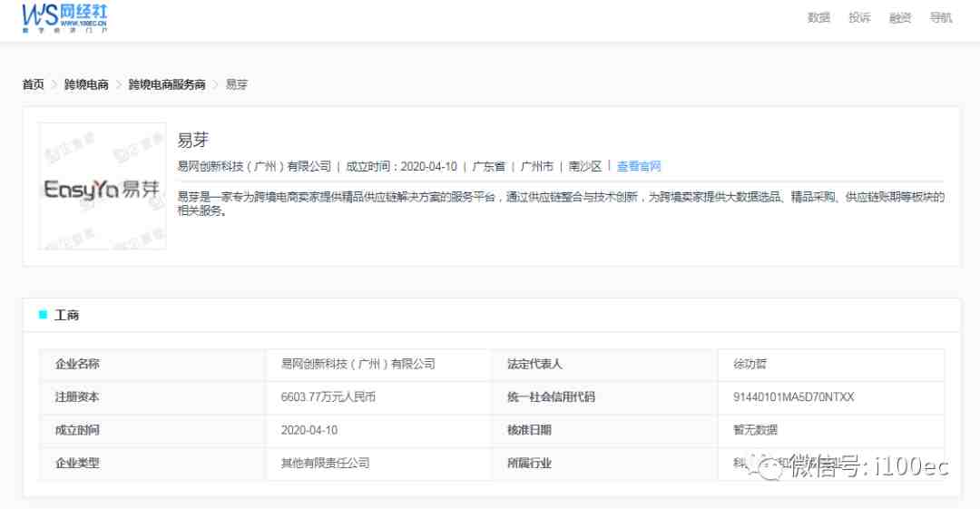Open the 网经社 logo homepage

(x=64, y=18)
